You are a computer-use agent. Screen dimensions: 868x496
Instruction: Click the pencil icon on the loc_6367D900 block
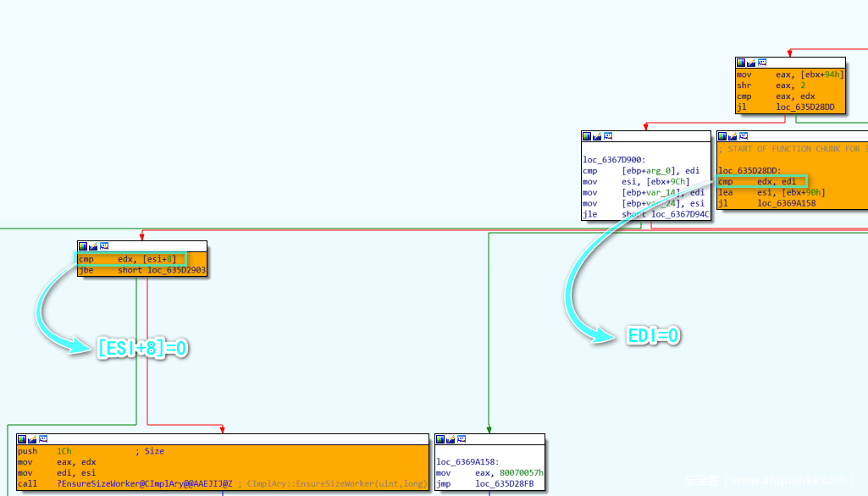(x=597, y=136)
